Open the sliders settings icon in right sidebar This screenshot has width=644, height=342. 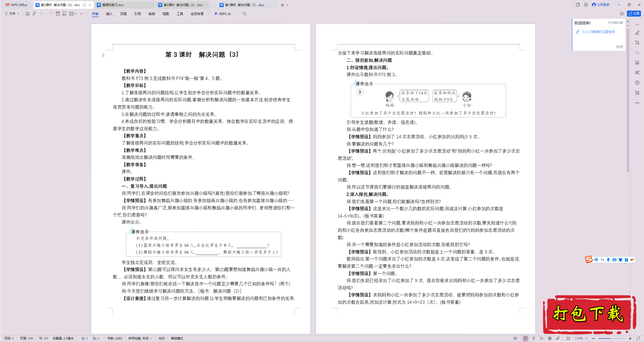[x=637, y=53]
